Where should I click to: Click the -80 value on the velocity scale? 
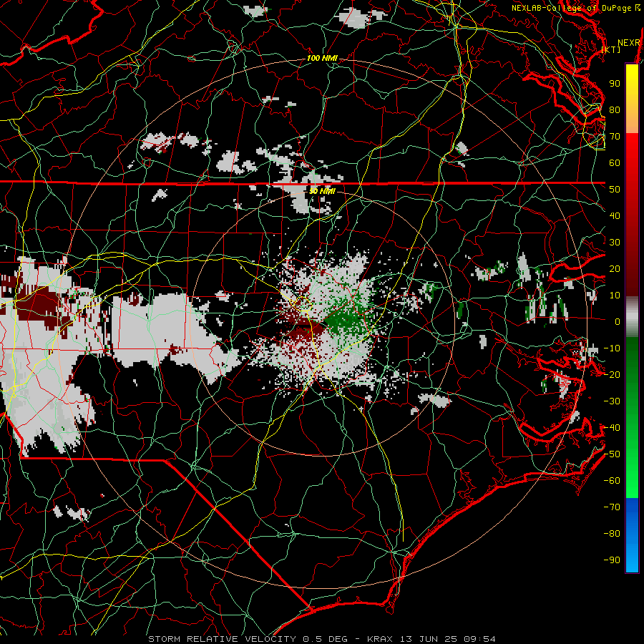click(612, 534)
